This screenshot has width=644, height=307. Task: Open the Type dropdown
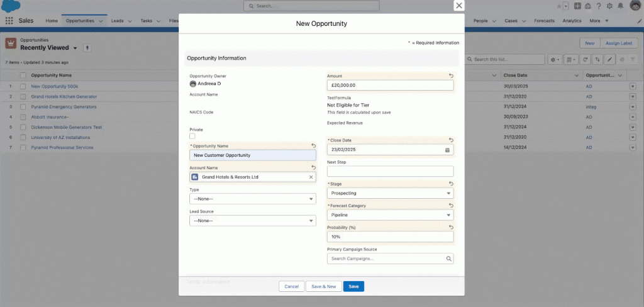click(253, 199)
